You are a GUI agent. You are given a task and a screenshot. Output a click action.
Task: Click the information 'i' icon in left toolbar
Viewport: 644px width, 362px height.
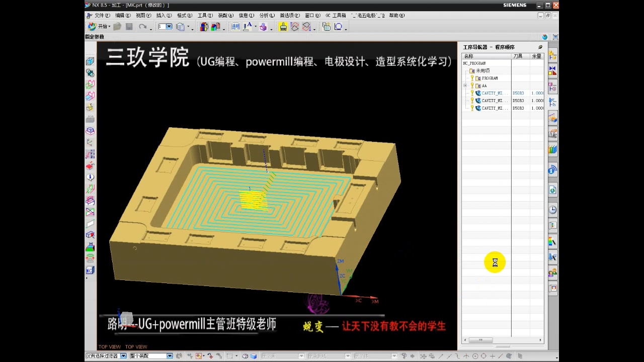point(90,177)
